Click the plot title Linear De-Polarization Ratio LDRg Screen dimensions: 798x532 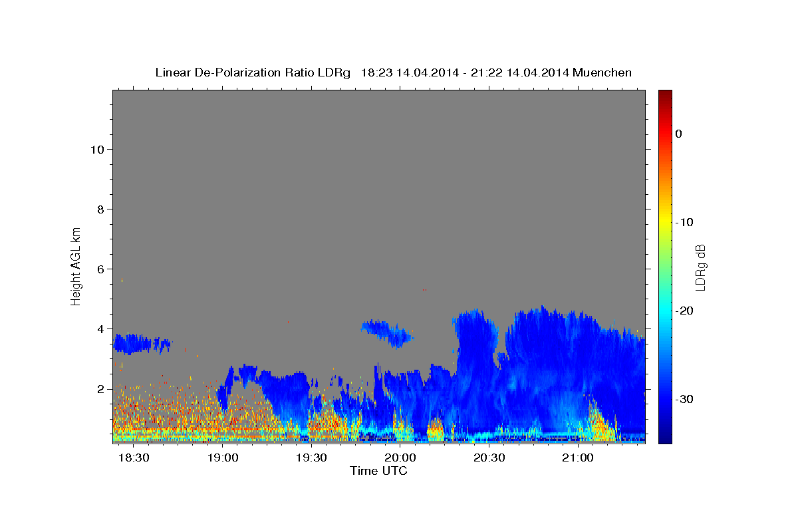253,72
